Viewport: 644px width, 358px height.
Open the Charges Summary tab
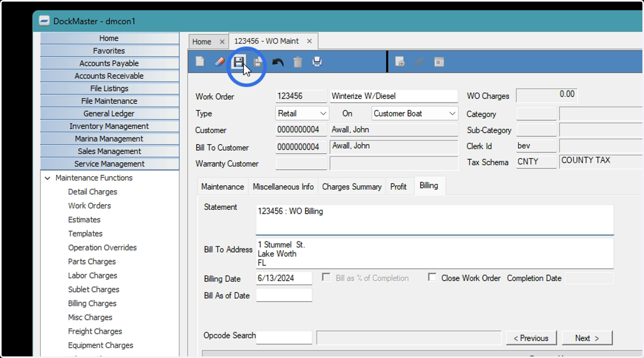(352, 186)
